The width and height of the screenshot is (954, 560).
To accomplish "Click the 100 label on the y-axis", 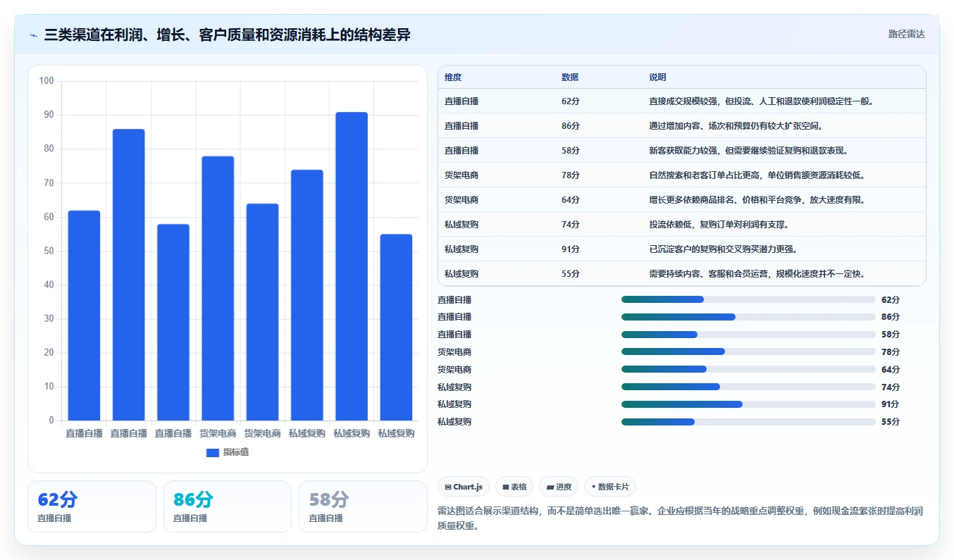I will (47, 81).
